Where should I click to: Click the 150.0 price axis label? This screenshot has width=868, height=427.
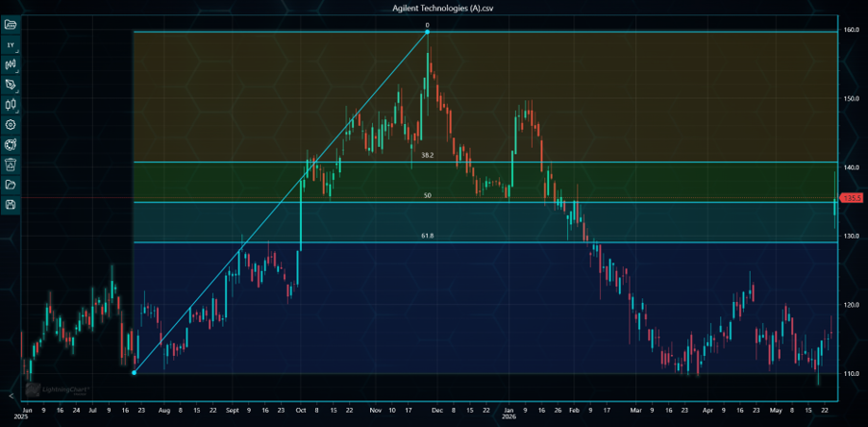(852, 99)
